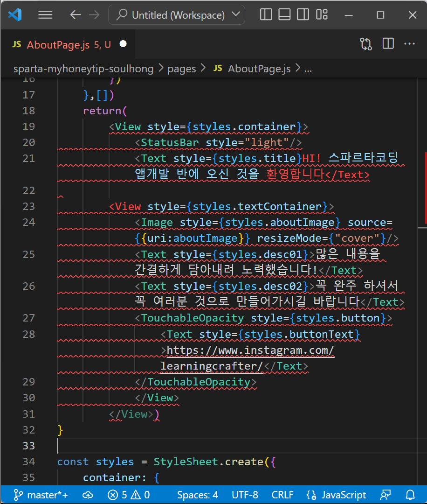Open the VS Code logo menu
427x504 pixels.
(15, 15)
